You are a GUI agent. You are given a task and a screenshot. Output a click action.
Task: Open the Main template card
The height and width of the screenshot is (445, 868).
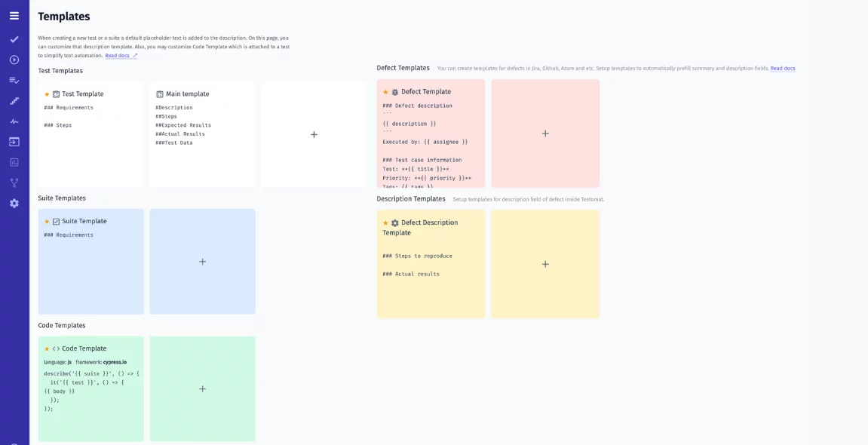[x=202, y=134]
